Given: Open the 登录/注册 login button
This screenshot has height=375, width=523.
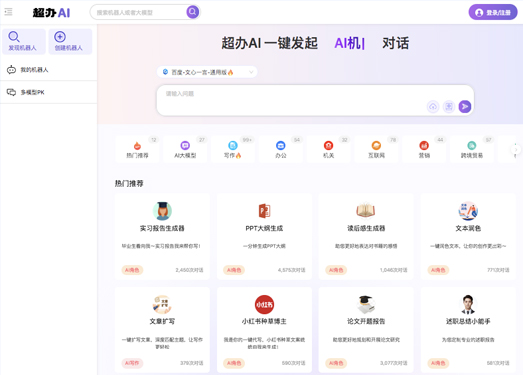Looking at the screenshot, I should tap(493, 12).
